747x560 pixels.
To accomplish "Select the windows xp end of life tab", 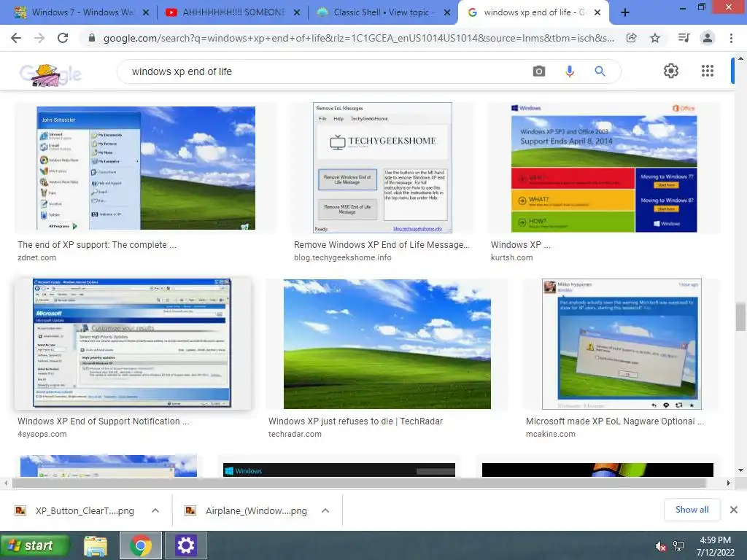I will pyautogui.click(x=533, y=12).
